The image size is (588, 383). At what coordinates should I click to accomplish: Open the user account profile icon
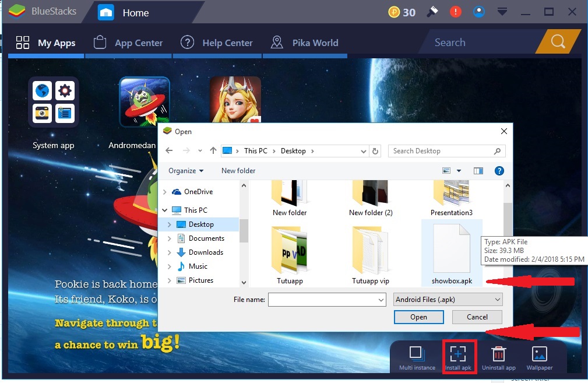[x=479, y=12]
